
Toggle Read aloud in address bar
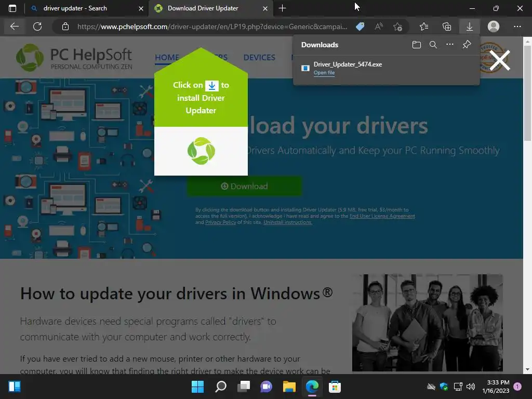pyautogui.click(x=379, y=26)
